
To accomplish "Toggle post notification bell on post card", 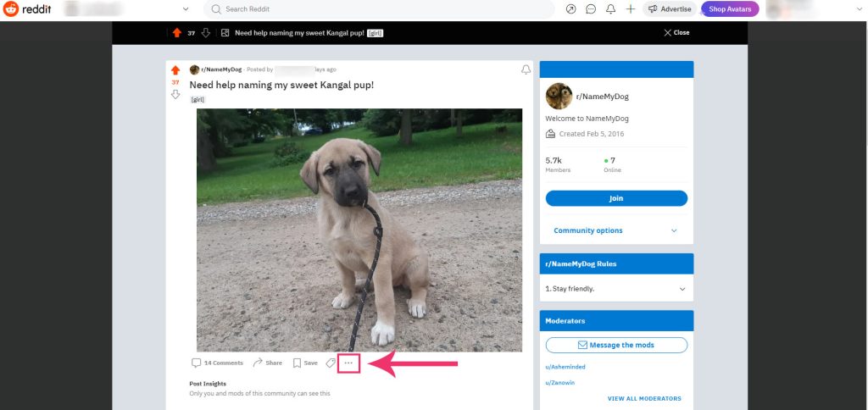I will pyautogui.click(x=526, y=69).
